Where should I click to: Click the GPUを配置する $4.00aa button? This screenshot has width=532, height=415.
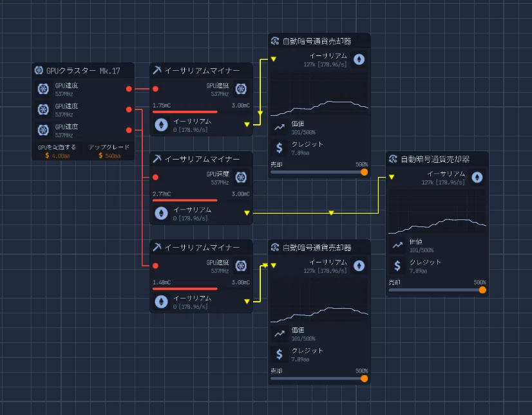click(57, 151)
